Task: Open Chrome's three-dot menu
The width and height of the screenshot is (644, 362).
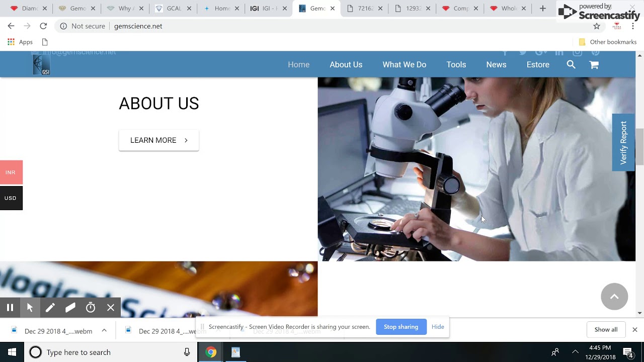Action: coord(633,26)
